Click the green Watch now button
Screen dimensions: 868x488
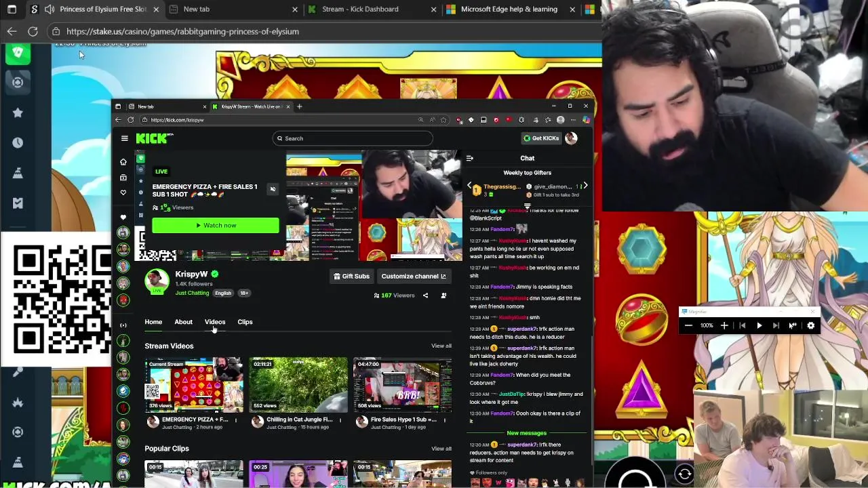coord(216,225)
